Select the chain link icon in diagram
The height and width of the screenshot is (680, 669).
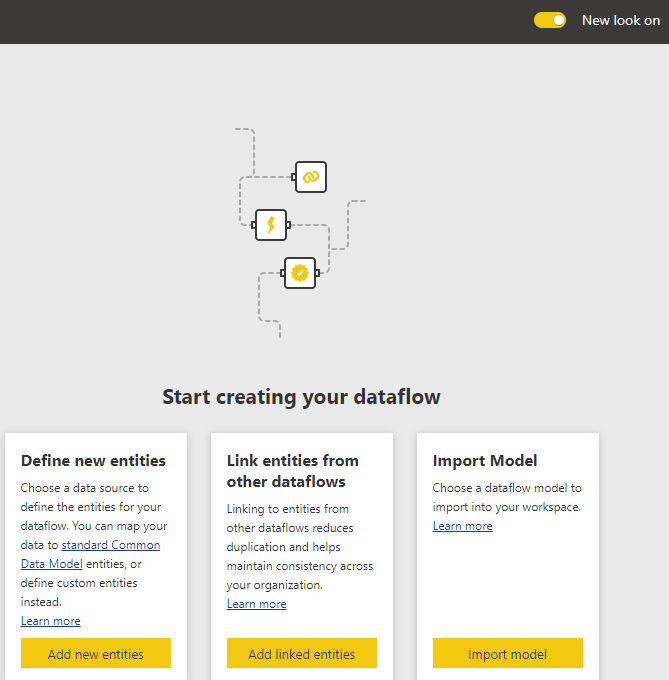[311, 177]
